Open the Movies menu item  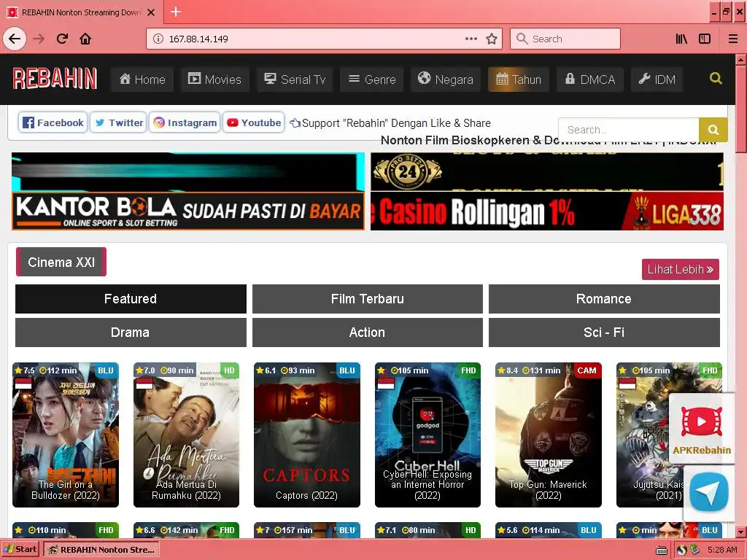coord(214,79)
